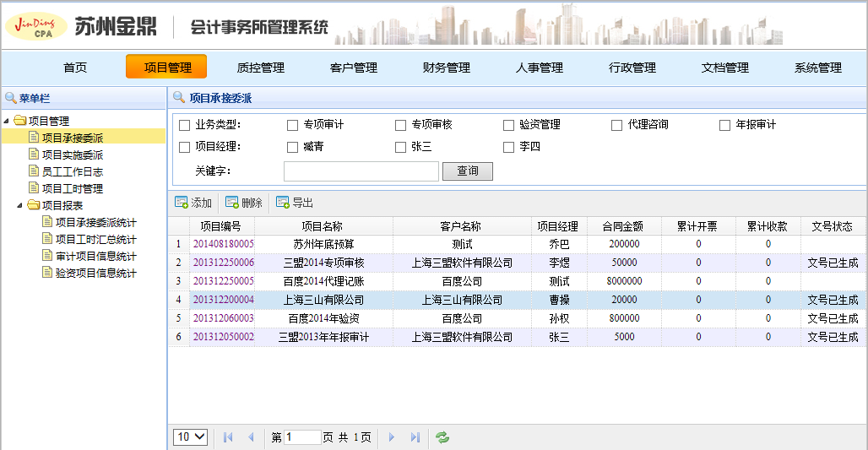This screenshot has height=450, width=868.
Task: Click document icon beside 验资项目信息统计
Action: tap(47, 273)
